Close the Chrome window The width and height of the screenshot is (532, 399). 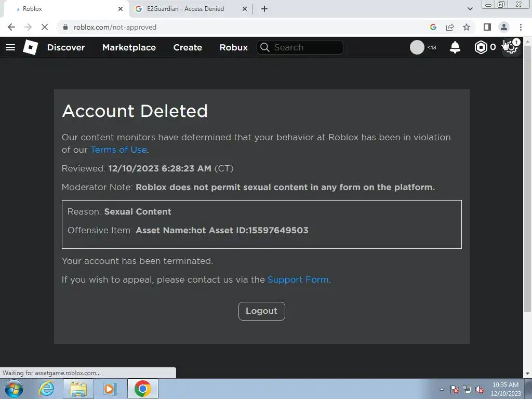519,5
